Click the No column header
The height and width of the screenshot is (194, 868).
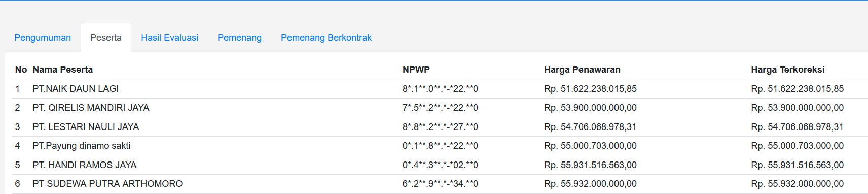coord(21,70)
